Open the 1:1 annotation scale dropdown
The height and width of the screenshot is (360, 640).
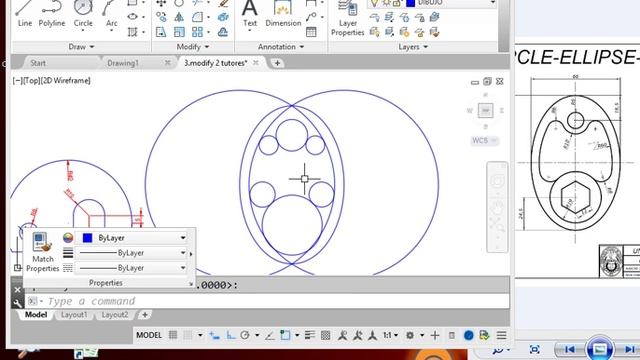(390, 336)
